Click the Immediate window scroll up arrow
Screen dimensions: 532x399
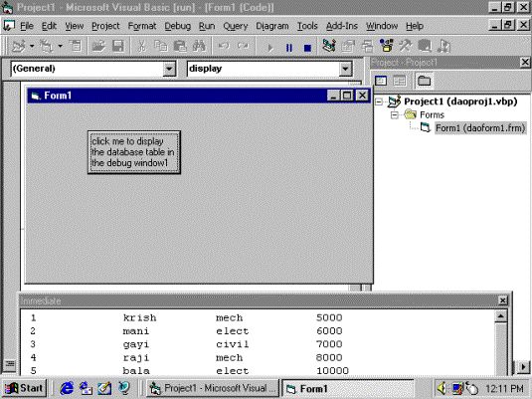[501, 316]
